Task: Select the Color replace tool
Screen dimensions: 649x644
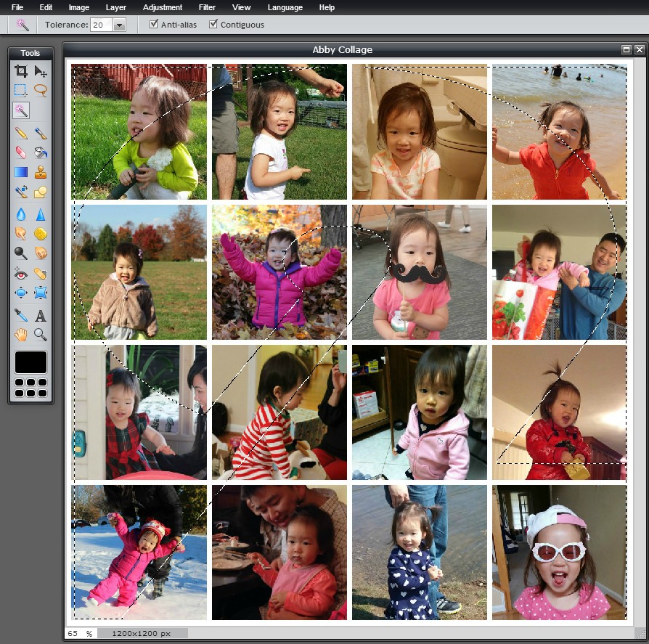Action: tap(21, 192)
